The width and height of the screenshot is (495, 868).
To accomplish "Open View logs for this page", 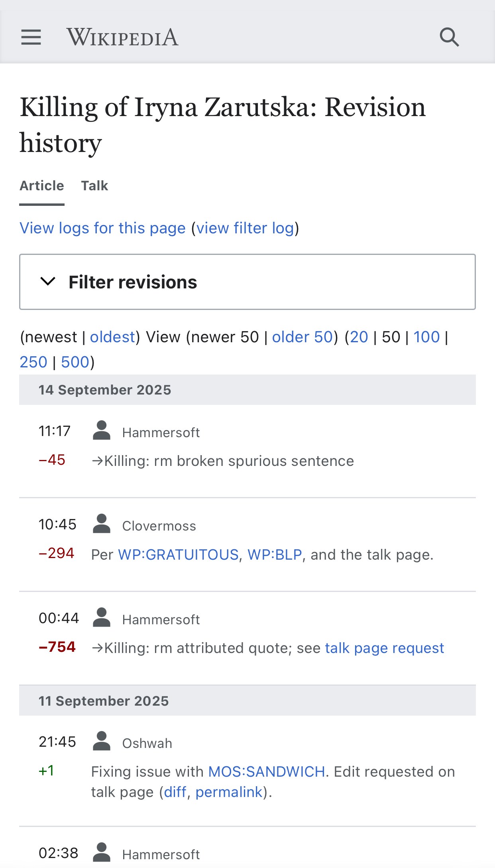I will [x=103, y=228].
